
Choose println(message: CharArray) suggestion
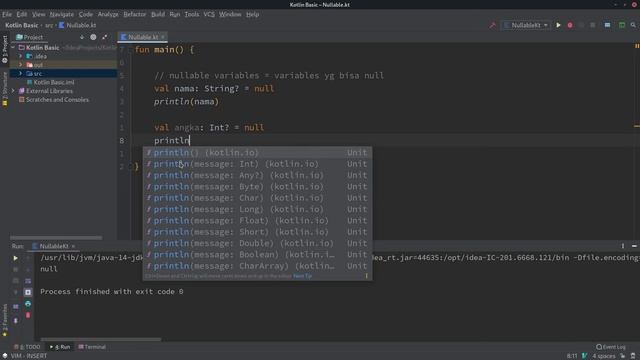(257, 266)
